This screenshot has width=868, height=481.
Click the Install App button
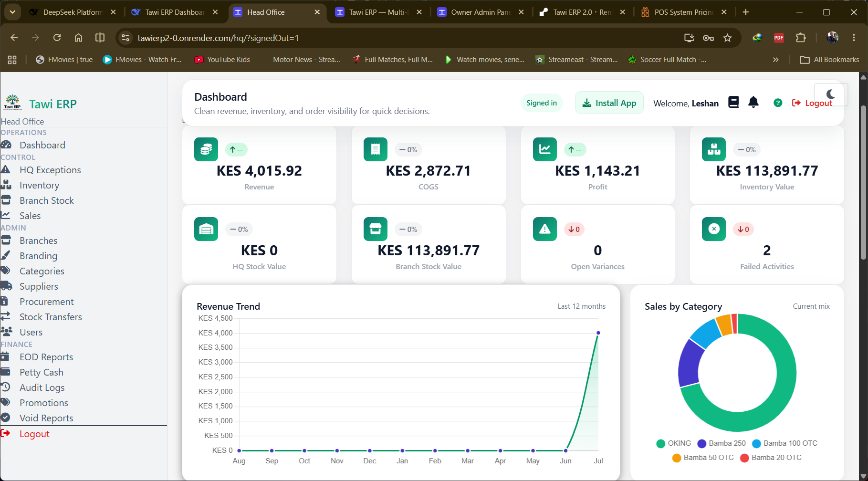pyautogui.click(x=609, y=103)
